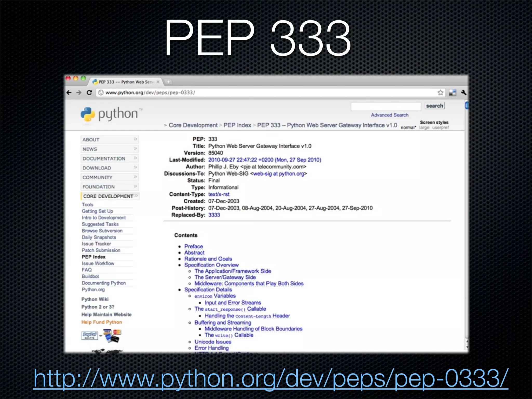
Task: Expand the NEWS menu section
Action: 110,149
